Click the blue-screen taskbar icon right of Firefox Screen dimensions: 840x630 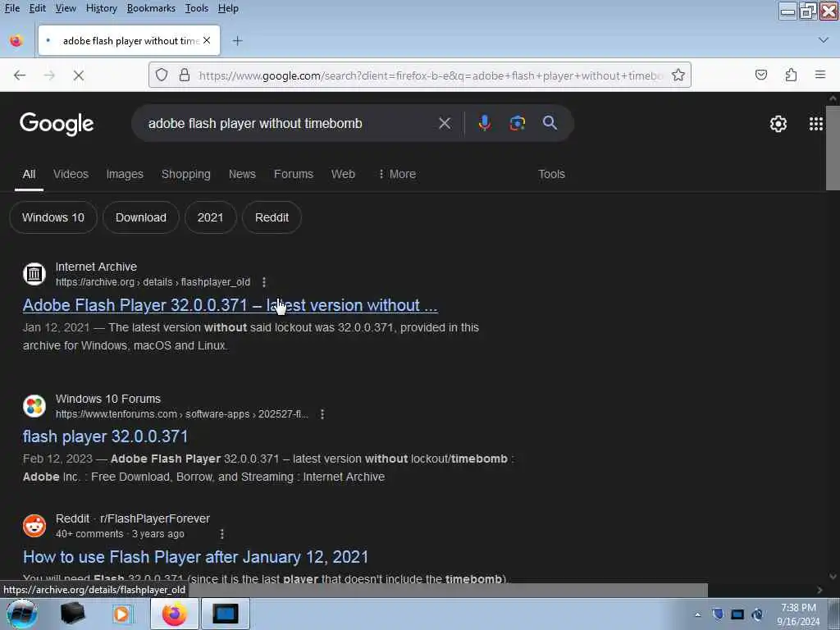pyautogui.click(x=225, y=614)
